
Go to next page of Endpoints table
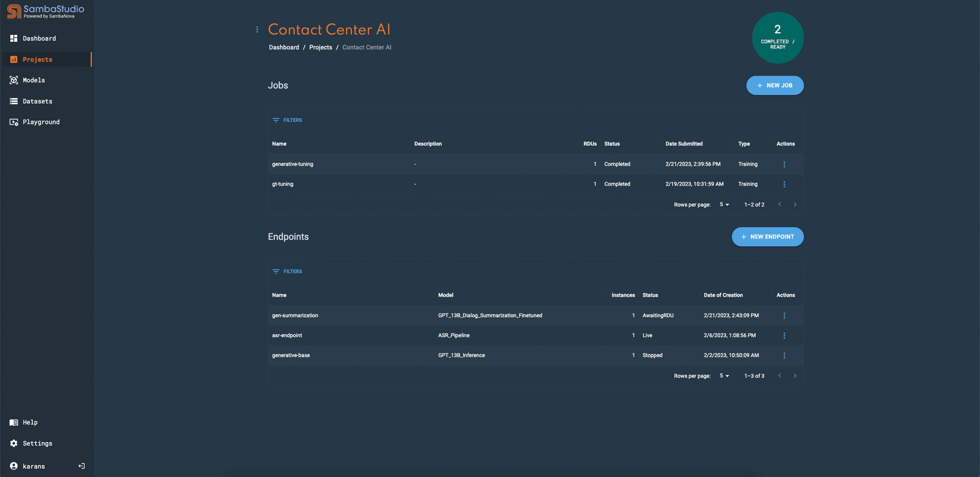[795, 376]
